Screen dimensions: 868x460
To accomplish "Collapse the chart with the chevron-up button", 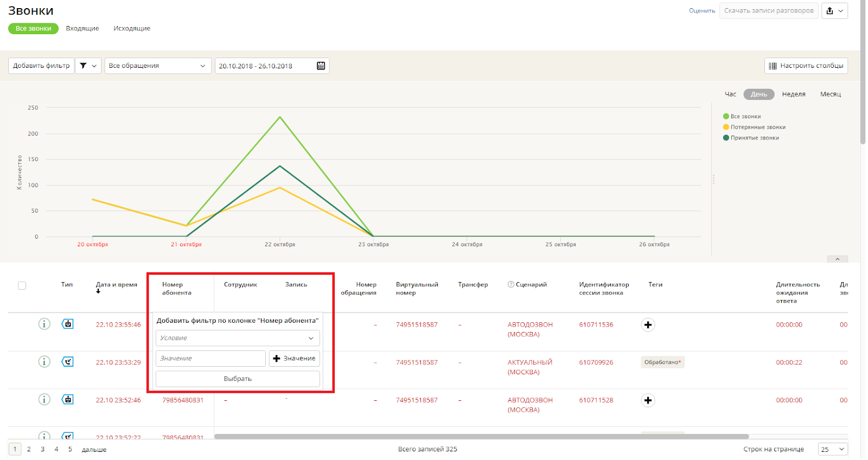I will pos(838,259).
